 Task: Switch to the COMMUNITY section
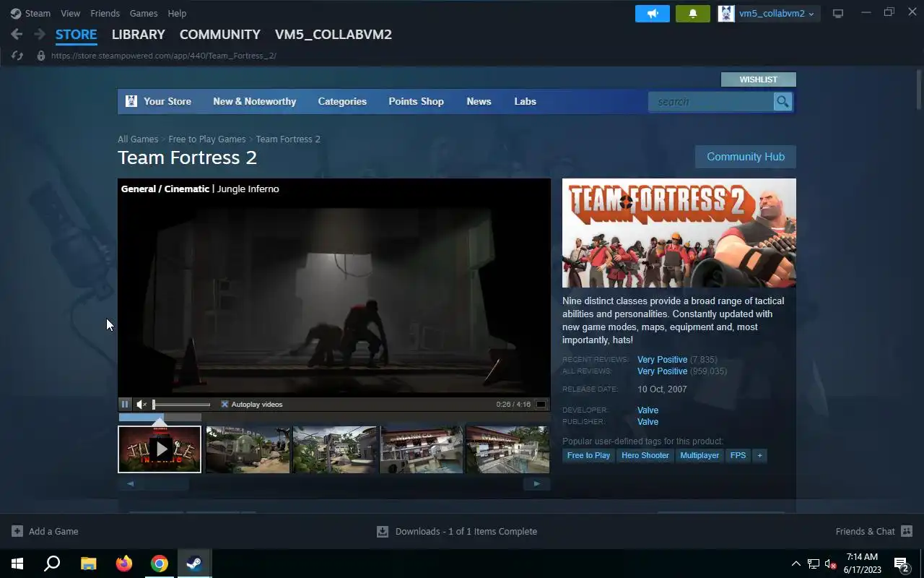(x=220, y=35)
